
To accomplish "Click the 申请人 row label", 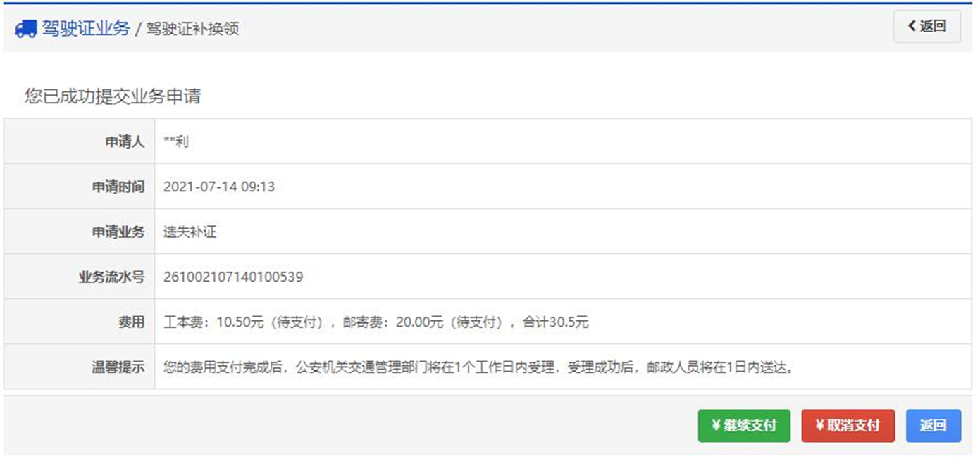I will coord(125,141).
